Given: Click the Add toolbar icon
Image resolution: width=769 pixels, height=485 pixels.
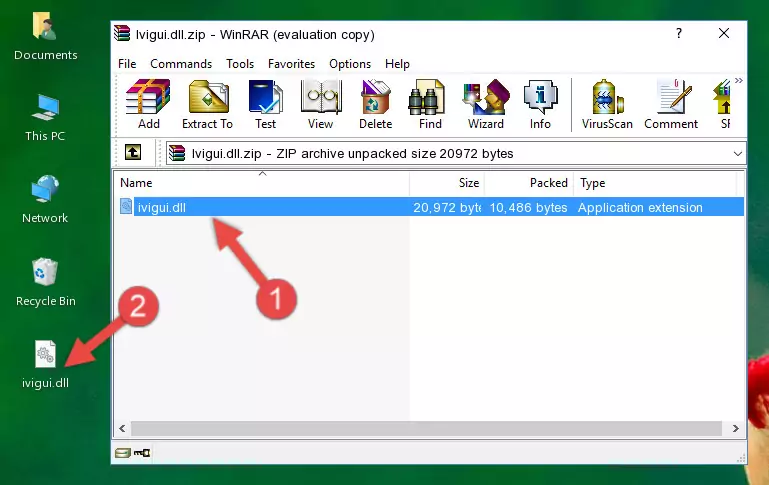Looking at the screenshot, I should 148,104.
